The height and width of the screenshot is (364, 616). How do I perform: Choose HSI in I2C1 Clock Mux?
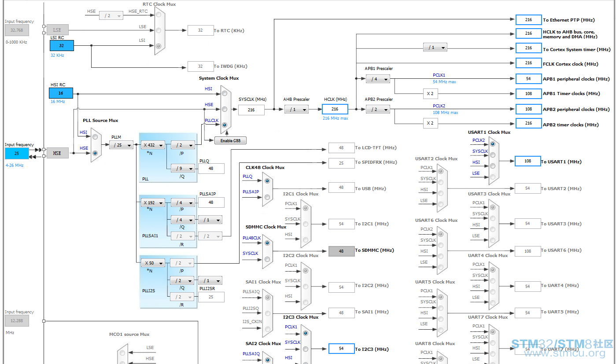(305, 239)
